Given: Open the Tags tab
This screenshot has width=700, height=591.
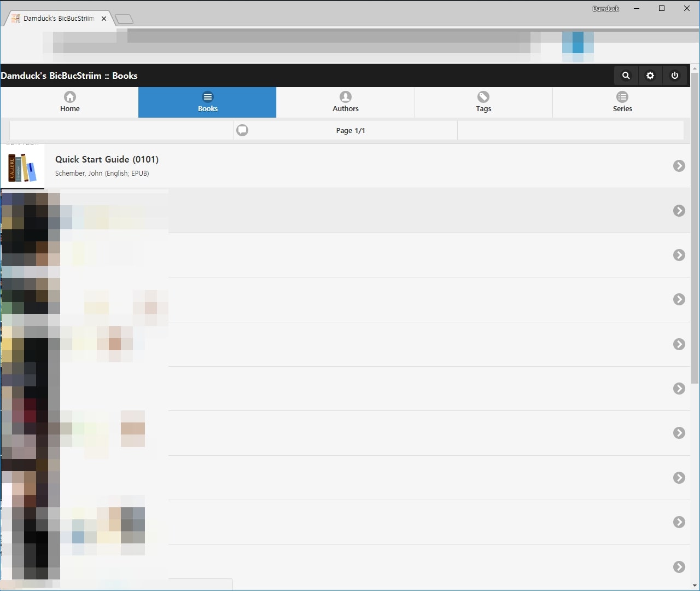Looking at the screenshot, I should [x=483, y=102].
